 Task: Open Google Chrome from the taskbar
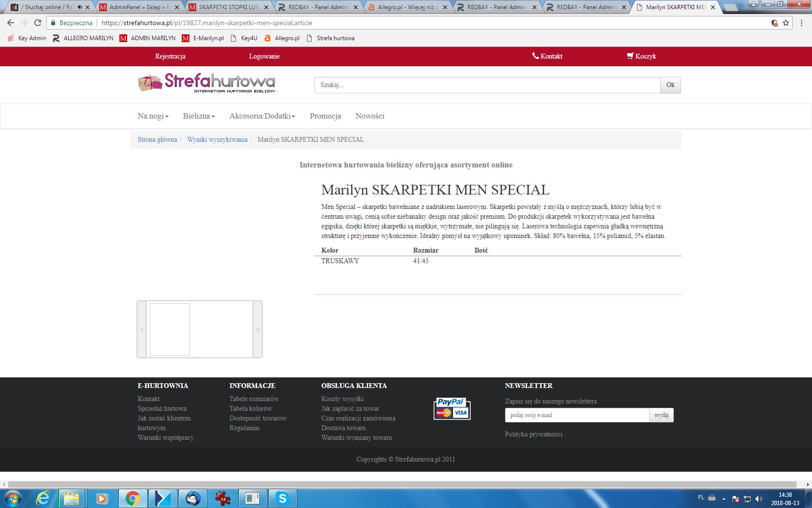click(x=132, y=498)
